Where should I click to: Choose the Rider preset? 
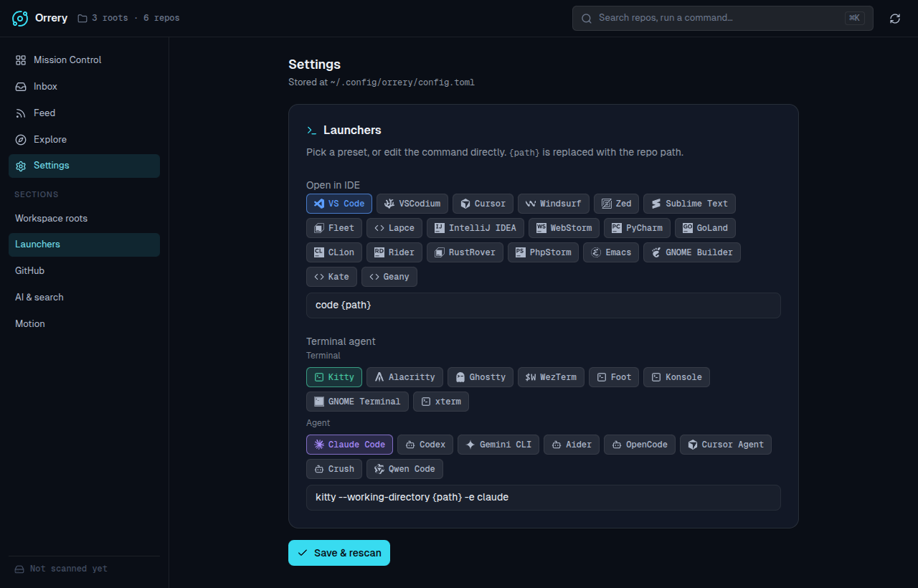pos(394,252)
